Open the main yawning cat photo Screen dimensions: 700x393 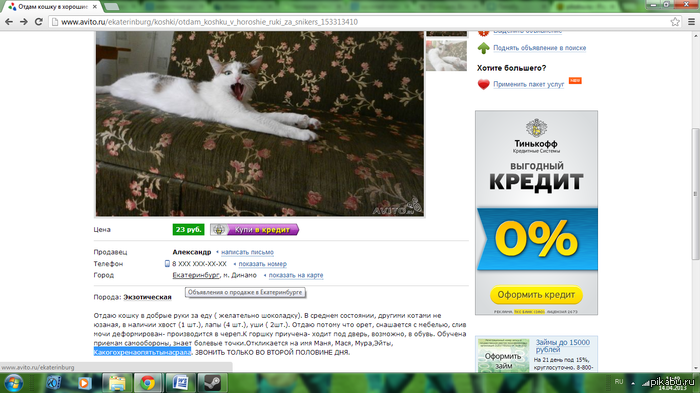[260, 124]
